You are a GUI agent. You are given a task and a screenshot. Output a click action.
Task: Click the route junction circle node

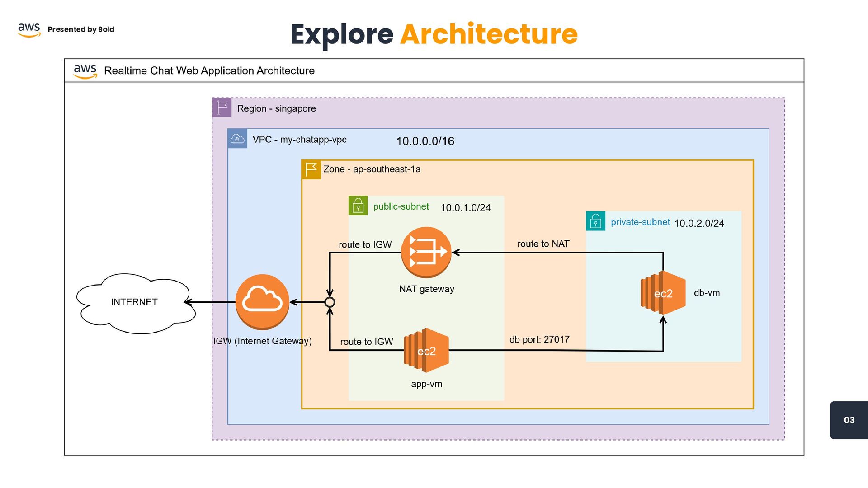click(x=330, y=302)
